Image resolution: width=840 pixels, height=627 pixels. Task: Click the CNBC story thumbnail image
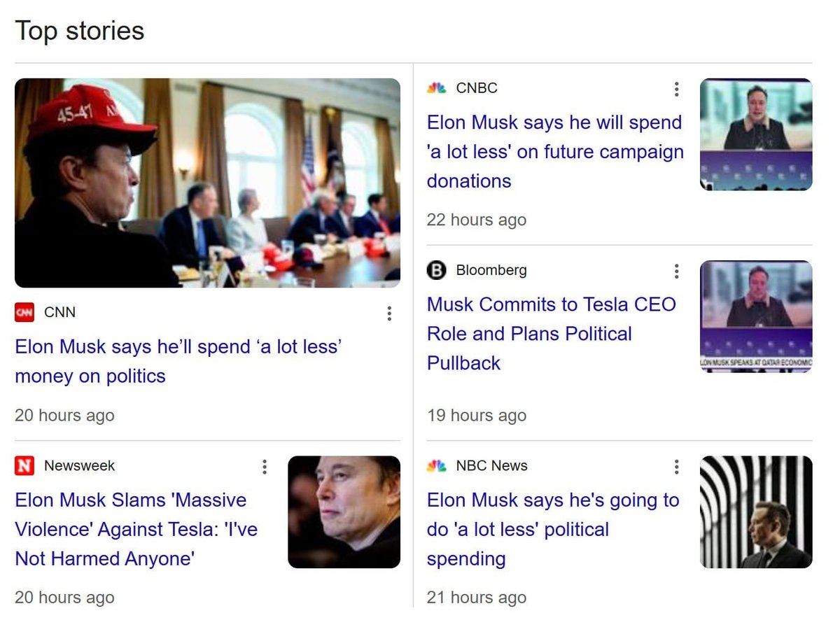tap(756, 134)
